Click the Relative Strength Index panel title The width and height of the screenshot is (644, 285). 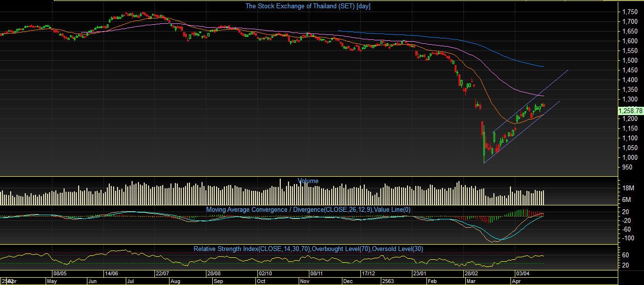(x=308, y=249)
